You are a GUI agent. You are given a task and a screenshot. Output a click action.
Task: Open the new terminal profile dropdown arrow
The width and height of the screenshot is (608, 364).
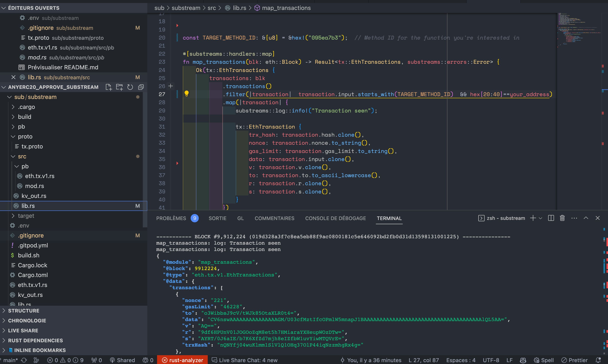click(540, 218)
